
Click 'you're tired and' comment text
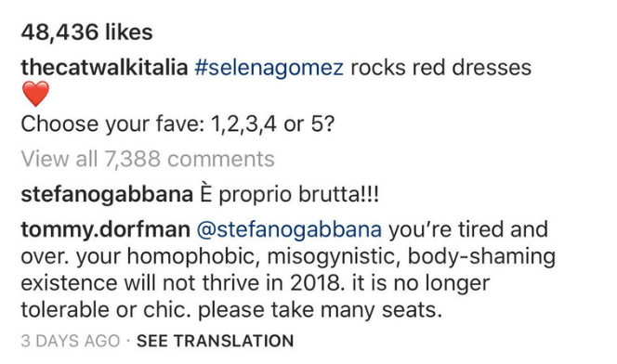pyautogui.click(x=468, y=230)
